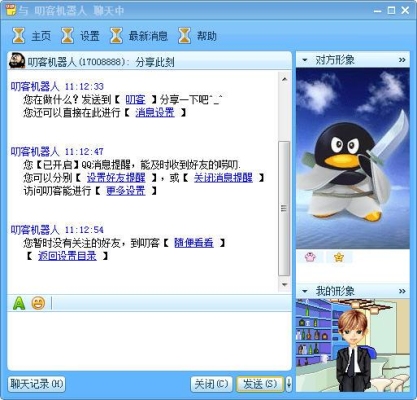The width and height of the screenshot is (417, 400).
Task: Open the font formatting green A icon
Action: click(19, 303)
